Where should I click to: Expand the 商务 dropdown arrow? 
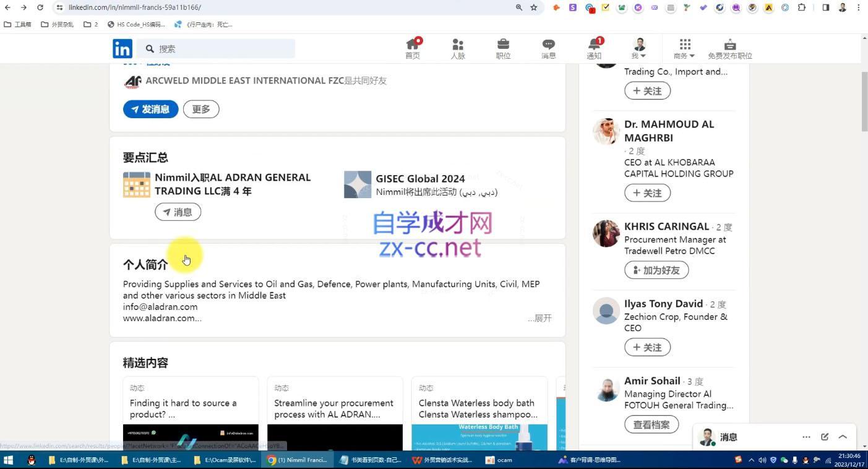point(691,55)
